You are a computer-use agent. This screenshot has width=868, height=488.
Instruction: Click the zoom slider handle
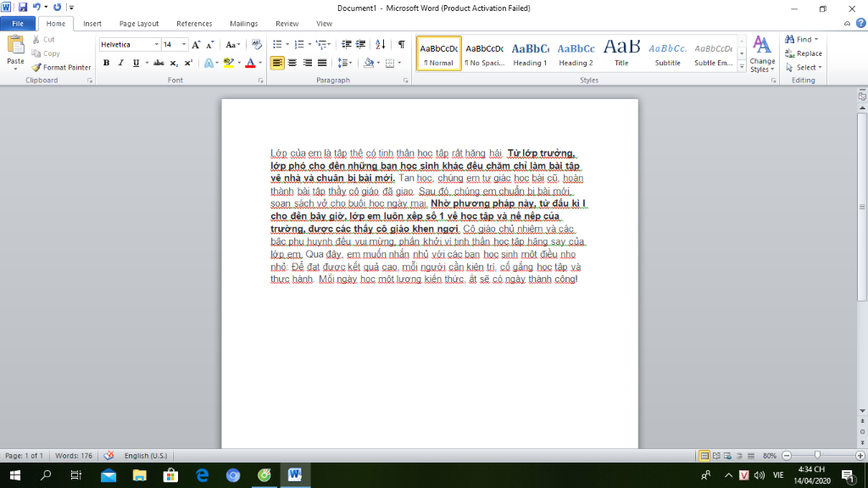point(818,455)
